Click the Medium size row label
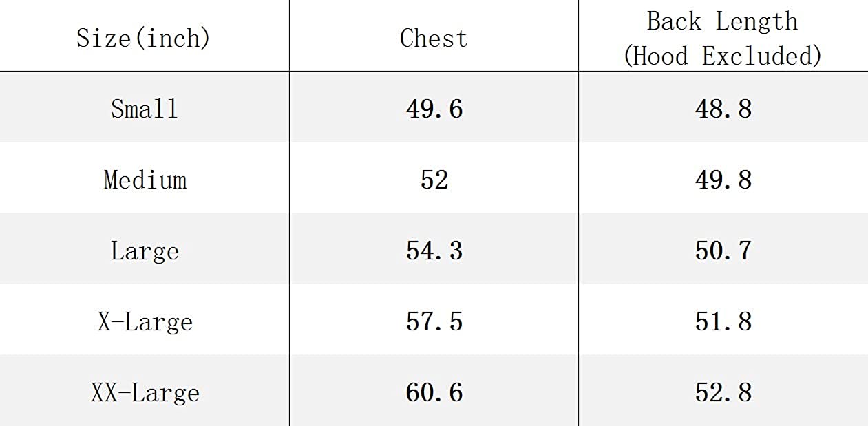868x426 pixels. point(145,180)
